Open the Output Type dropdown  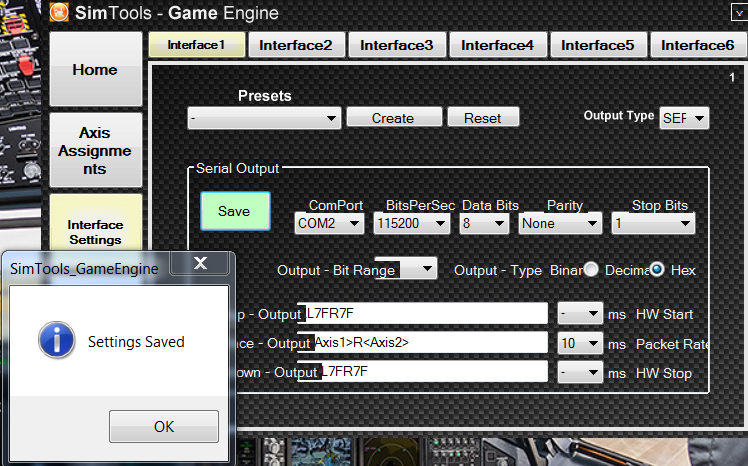pyautogui.click(x=684, y=118)
